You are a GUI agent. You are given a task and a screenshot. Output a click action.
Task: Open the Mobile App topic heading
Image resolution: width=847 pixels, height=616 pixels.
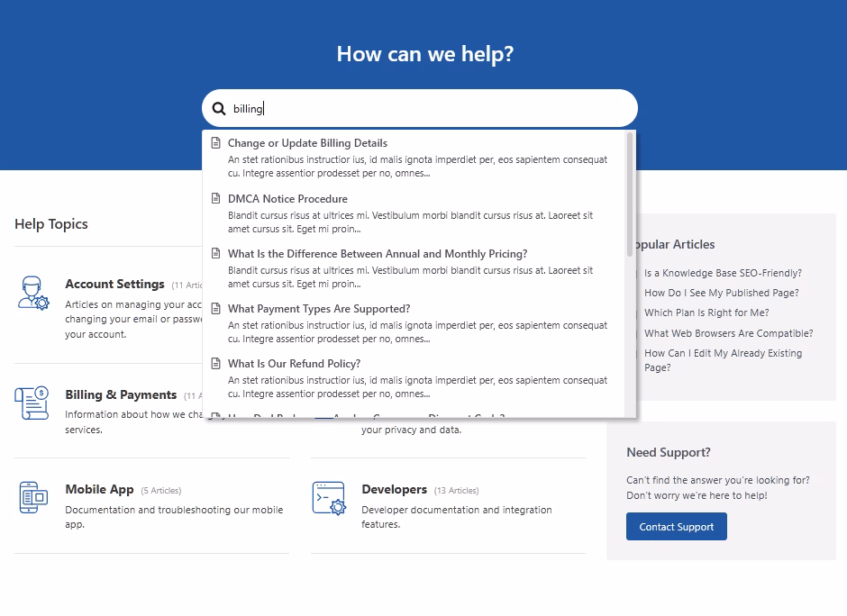point(99,489)
